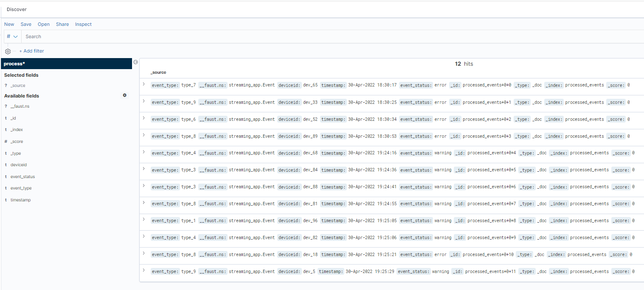Expand row with deviceid dev_84
This screenshot has height=290, width=644.
(x=143, y=169)
